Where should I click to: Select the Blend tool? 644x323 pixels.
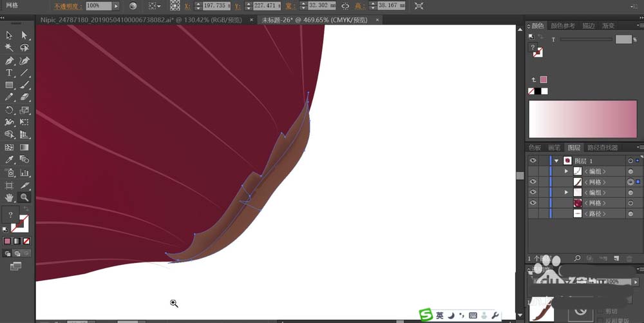[24, 159]
